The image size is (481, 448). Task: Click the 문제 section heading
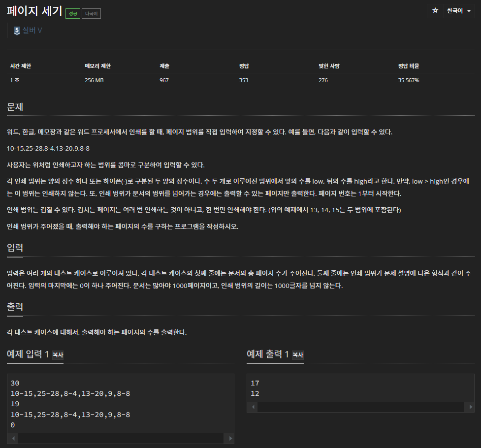pos(15,107)
